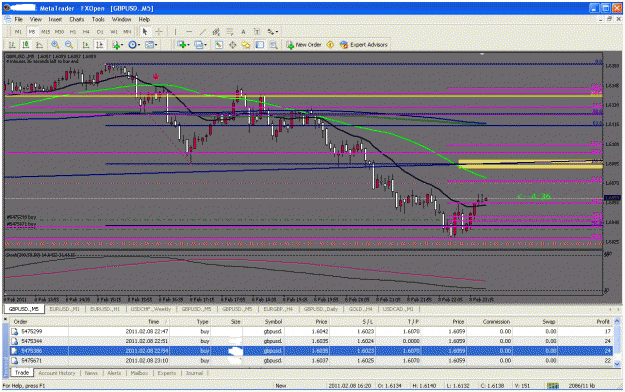625x392 pixels.
Task: Select the Fibonacci retracement tool
Action: tap(230, 32)
